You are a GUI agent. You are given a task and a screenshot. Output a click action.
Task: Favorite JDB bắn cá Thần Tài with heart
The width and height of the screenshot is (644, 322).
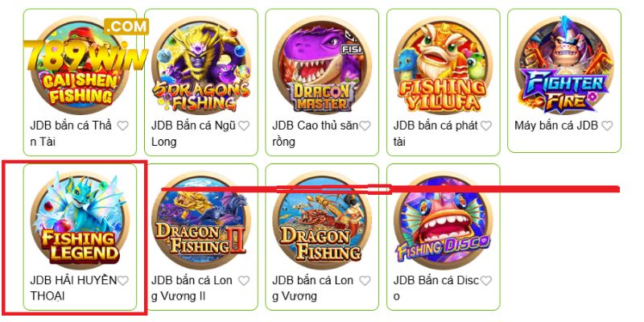coord(123,126)
